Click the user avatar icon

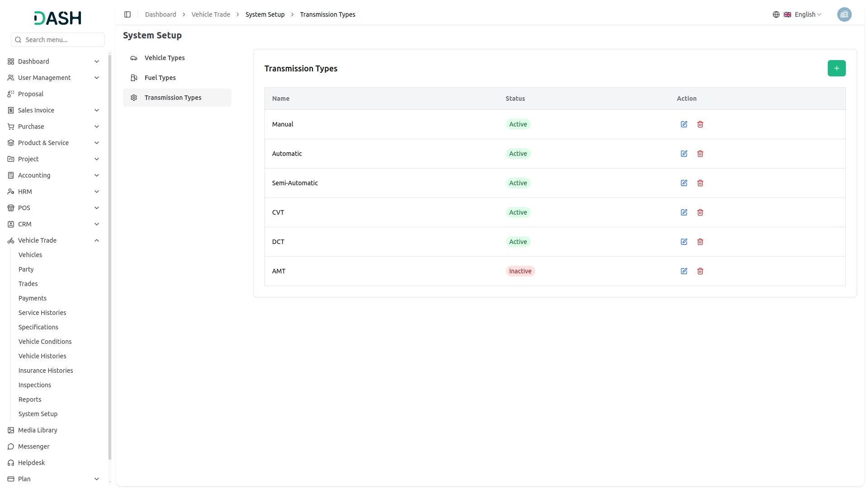tap(844, 14)
